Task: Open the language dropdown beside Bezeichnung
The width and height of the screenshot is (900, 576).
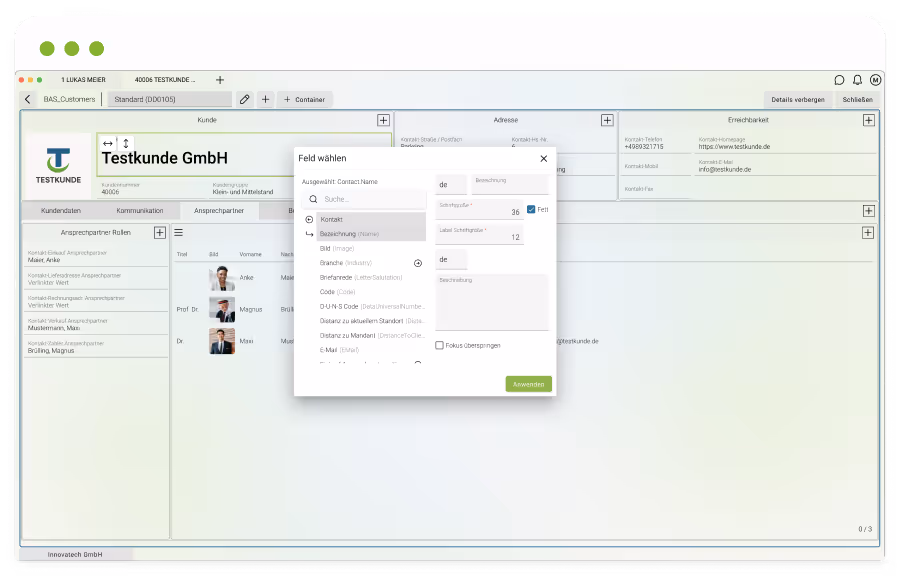Action: (x=451, y=185)
